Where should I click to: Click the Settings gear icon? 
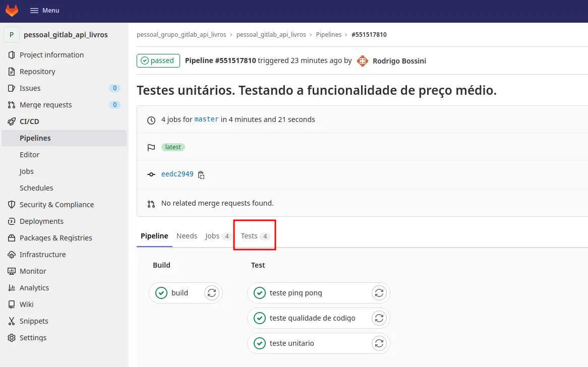tap(12, 338)
